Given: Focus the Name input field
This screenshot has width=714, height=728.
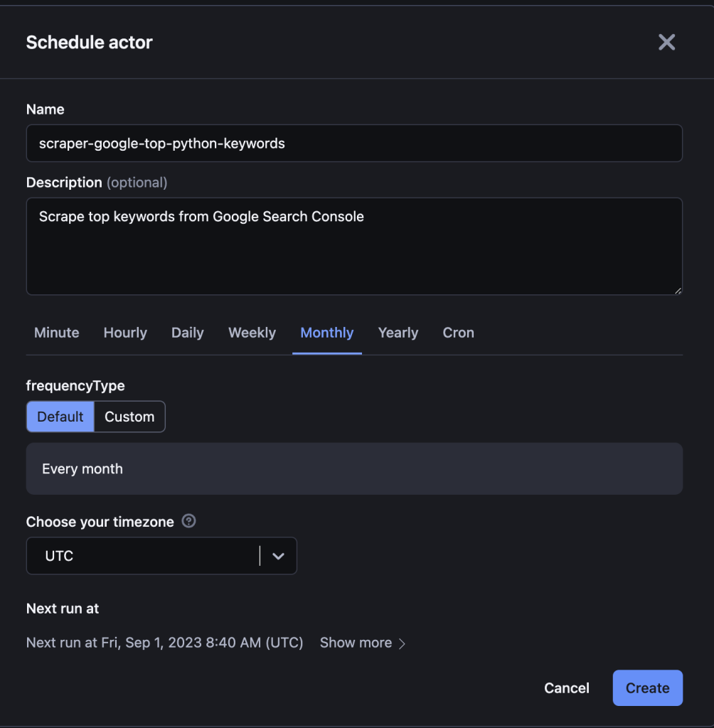Looking at the screenshot, I should coord(354,143).
